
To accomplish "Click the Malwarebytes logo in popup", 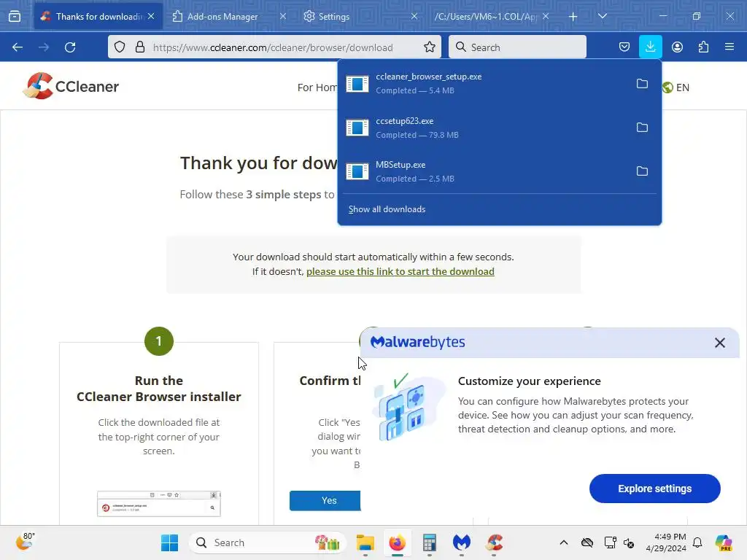I will (x=417, y=342).
